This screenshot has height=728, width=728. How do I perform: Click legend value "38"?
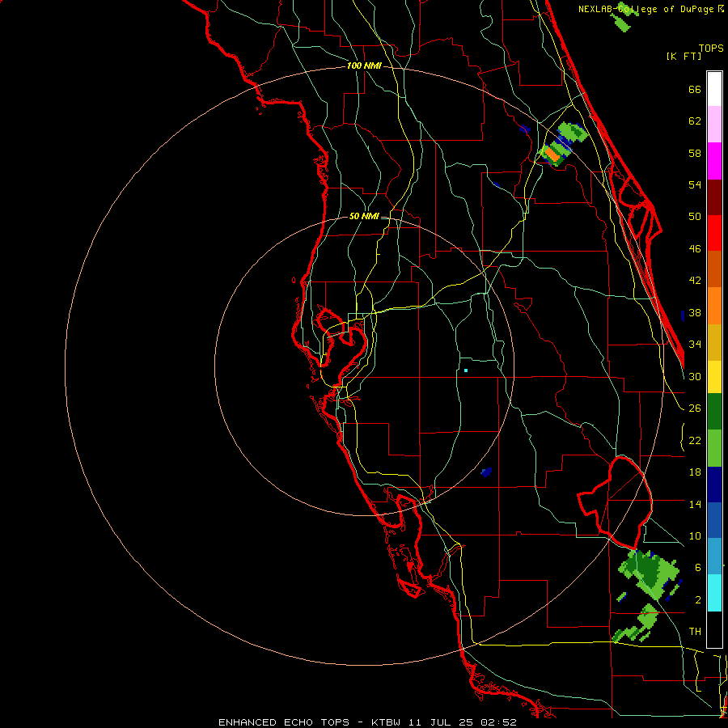click(x=695, y=312)
